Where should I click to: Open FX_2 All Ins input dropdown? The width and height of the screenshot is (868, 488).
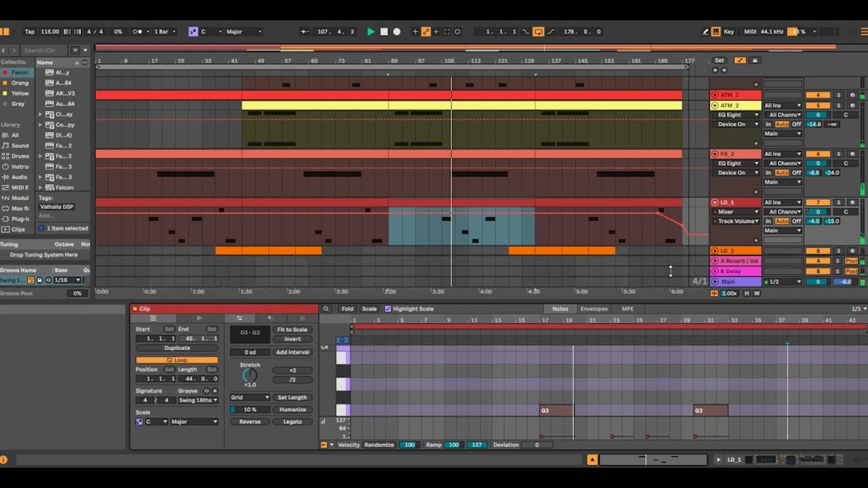[x=783, y=154]
